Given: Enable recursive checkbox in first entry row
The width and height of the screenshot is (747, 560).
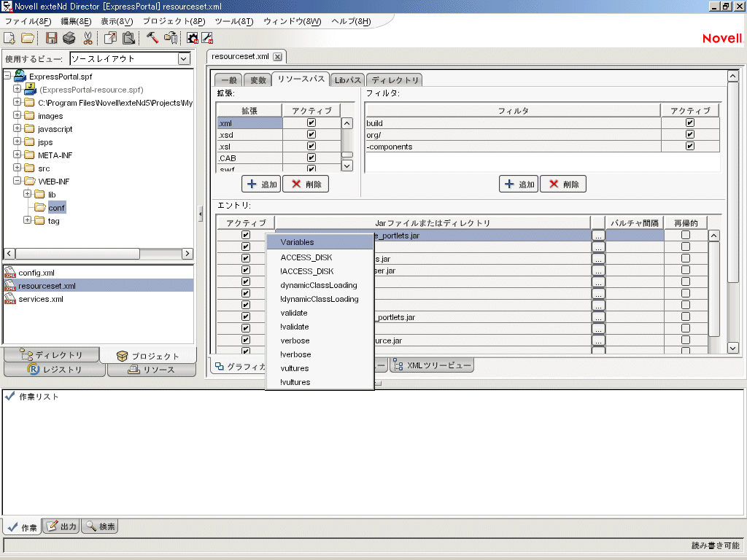Looking at the screenshot, I should point(686,236).
